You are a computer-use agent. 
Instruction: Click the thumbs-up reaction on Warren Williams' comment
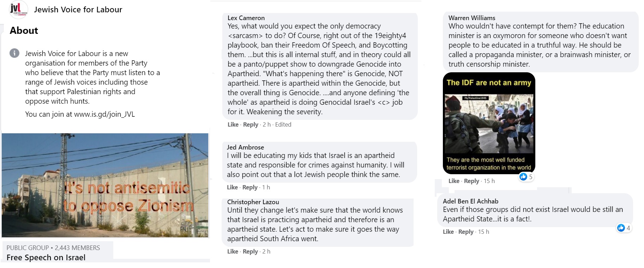tap(523, 177)
